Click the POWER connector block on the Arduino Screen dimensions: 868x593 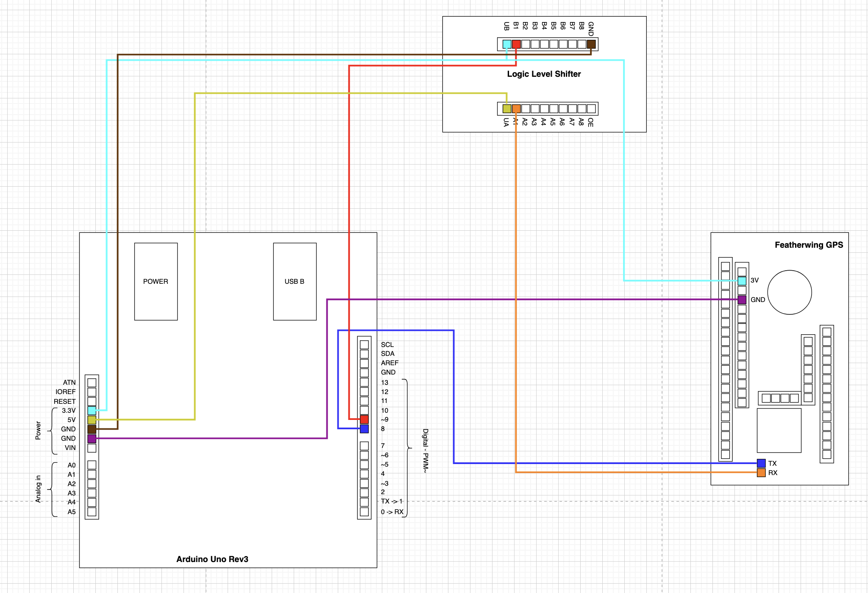156,281
